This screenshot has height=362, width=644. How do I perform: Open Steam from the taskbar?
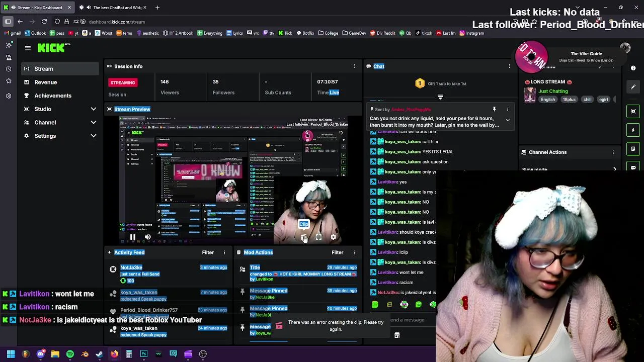tap(99, 354)
